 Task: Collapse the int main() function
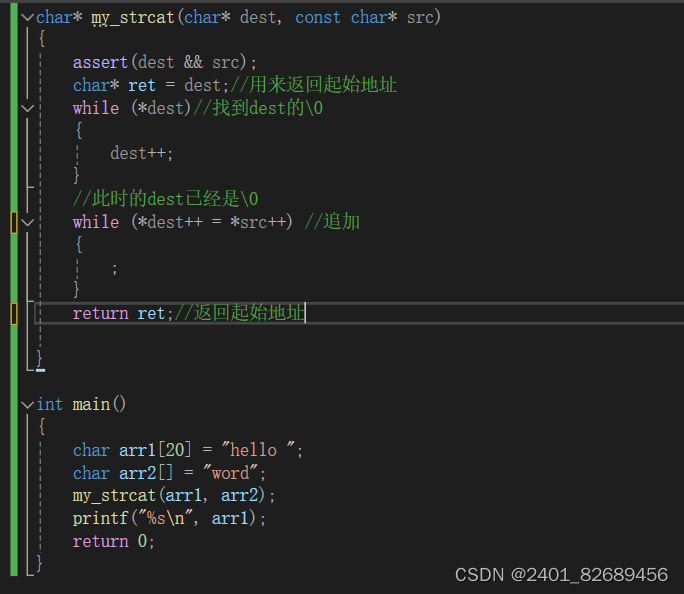tap(27, 405)
